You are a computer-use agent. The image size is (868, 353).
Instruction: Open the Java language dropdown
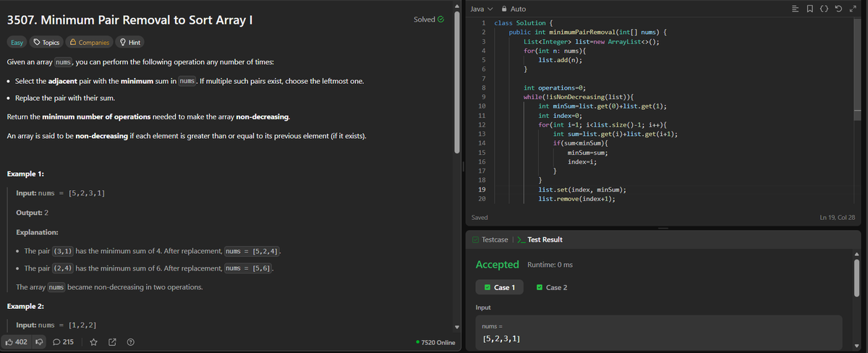(482, 9)
